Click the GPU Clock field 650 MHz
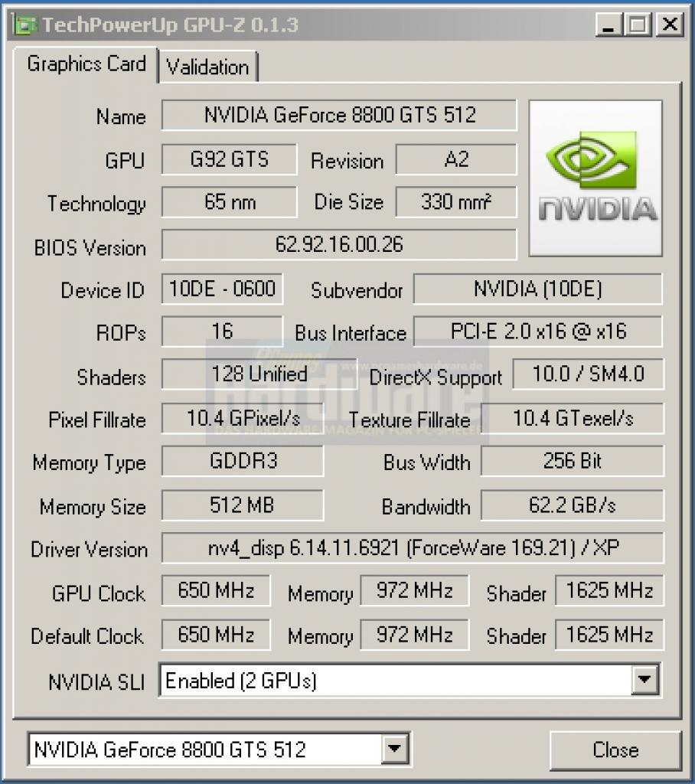 [x=216, y=590]
